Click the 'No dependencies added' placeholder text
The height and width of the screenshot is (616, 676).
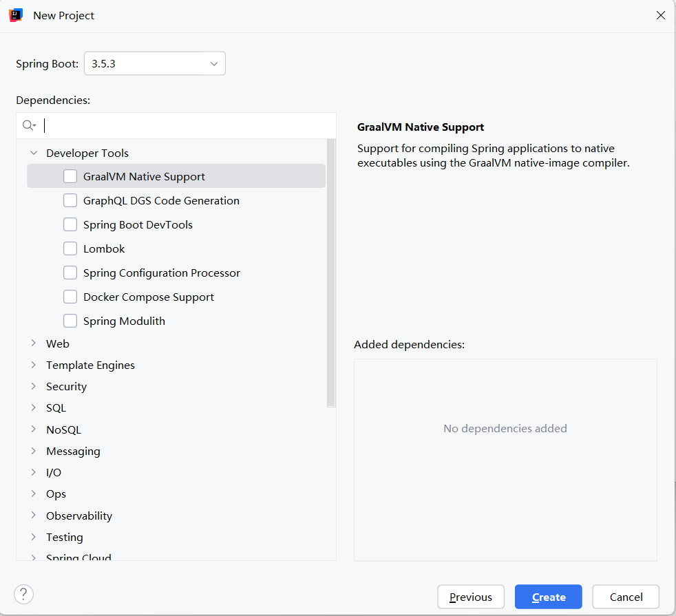coord(505,429)
